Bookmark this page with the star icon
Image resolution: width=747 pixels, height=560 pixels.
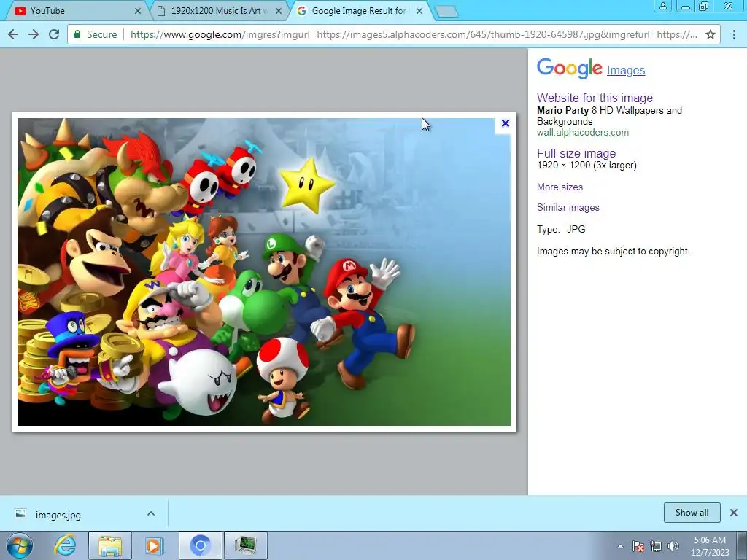[711, 34]
